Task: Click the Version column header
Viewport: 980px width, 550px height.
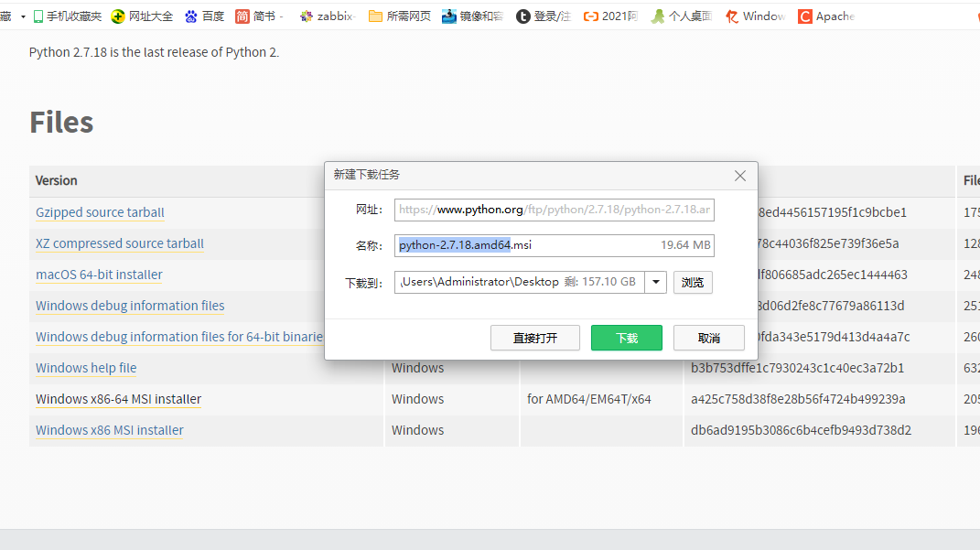Action: coord(56,180)
